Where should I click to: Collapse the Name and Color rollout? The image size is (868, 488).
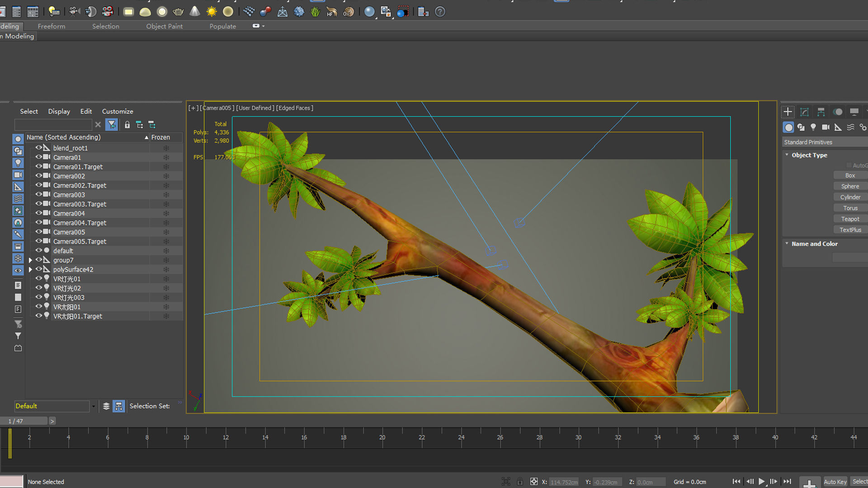787,244
